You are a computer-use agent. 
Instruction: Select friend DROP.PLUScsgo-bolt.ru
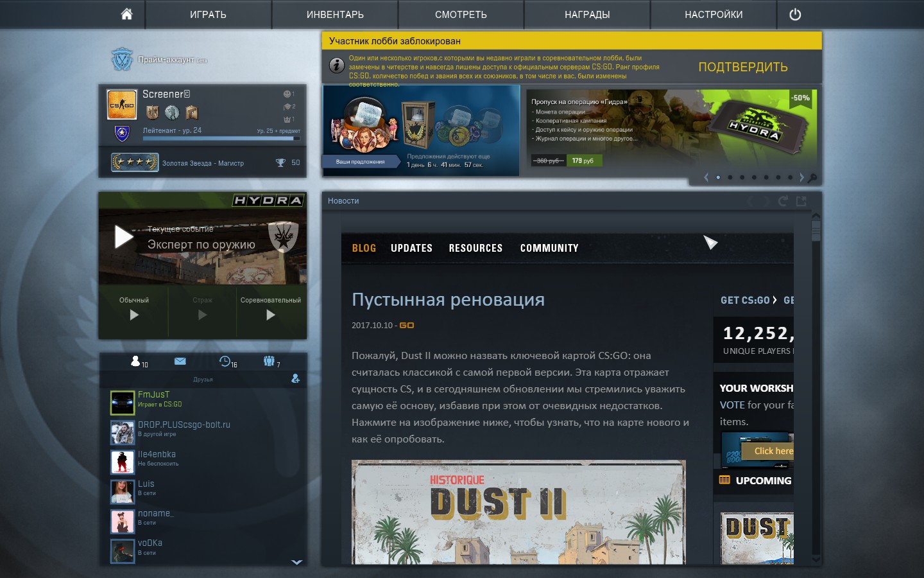point(203,432)
